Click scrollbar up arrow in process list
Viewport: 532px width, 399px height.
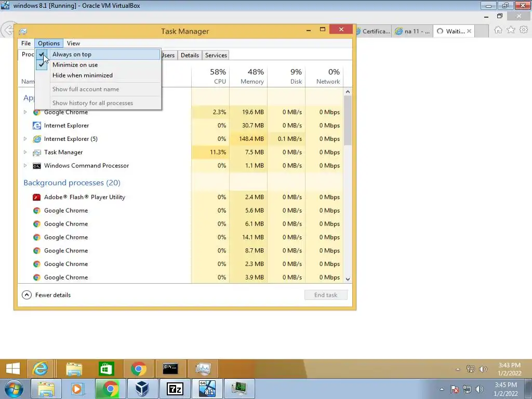pyautogui.click(x=348, y=91)
